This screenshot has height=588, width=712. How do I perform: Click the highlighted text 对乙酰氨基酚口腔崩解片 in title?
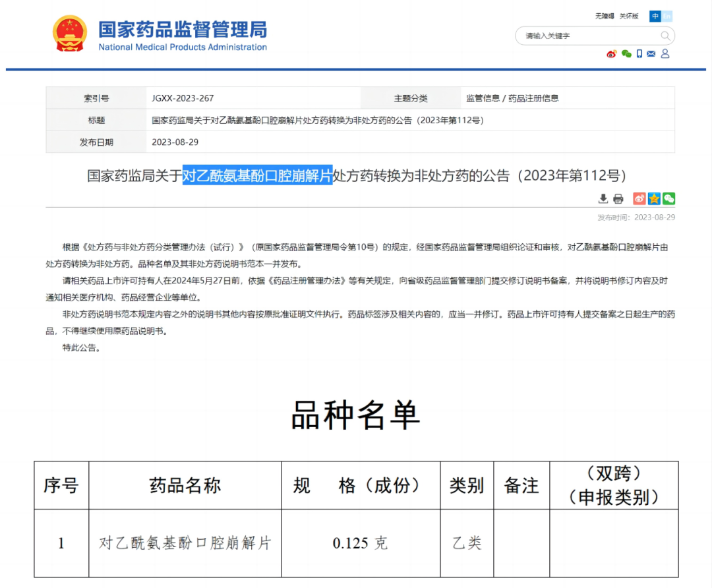click(x=258, y=175)
